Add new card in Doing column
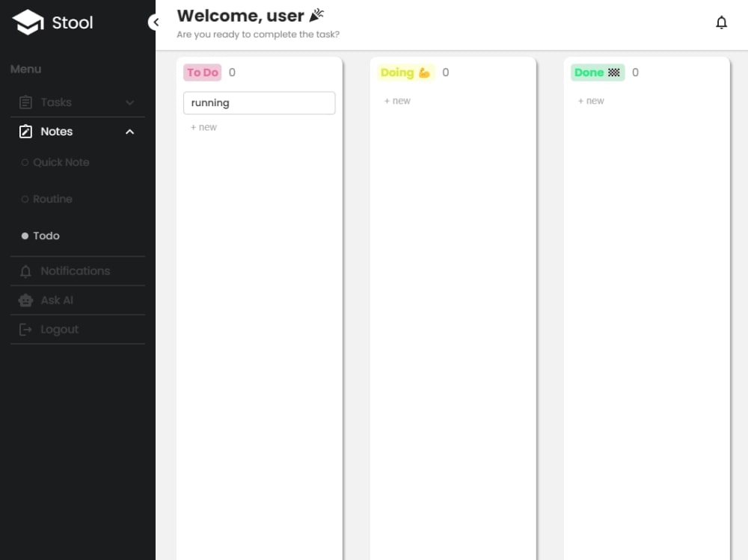Viewport: 748px width, 560px height. 397,101
